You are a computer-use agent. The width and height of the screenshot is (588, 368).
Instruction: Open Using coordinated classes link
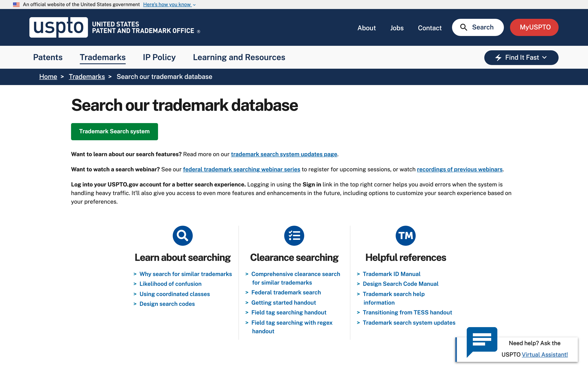click(174, 294)
